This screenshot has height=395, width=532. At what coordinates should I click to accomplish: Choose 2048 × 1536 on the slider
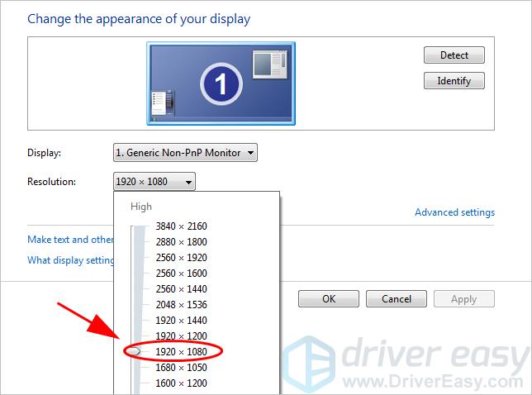181,305
